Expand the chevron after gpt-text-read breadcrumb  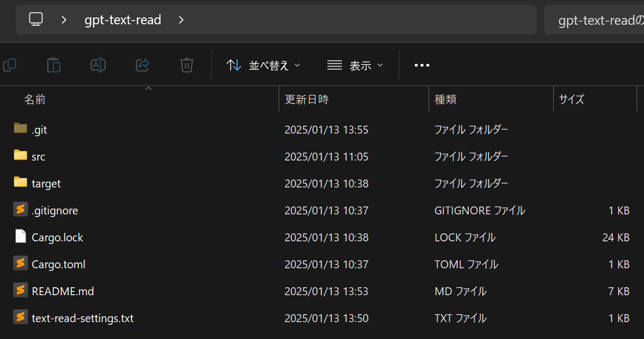click(x=181, y=20)
